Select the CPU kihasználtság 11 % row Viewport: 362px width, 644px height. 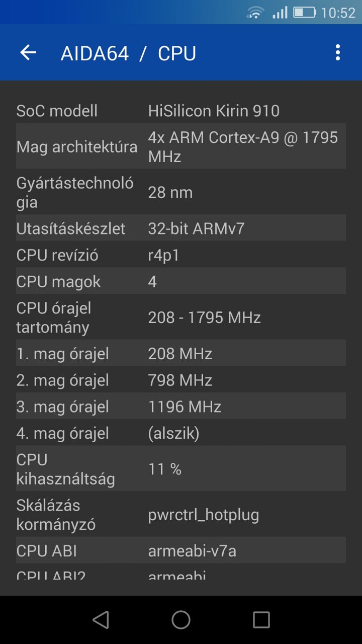[x=181, y=468]
